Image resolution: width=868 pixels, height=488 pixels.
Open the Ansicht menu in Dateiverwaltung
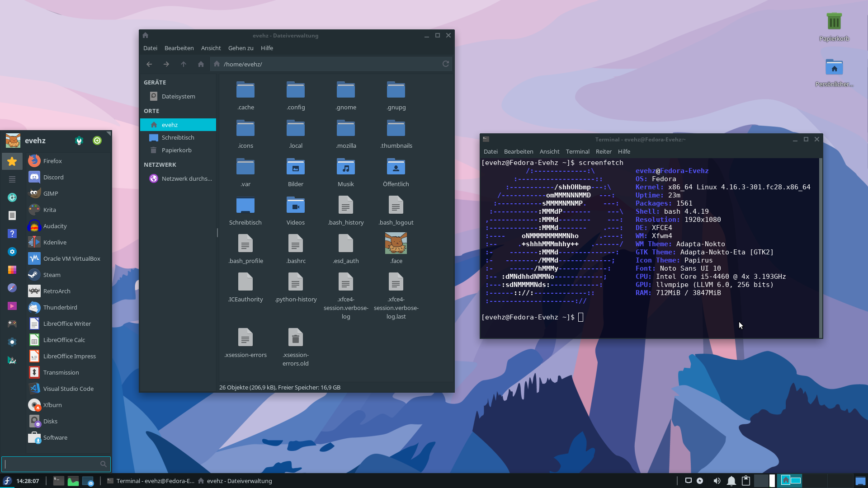tap(211, 48)
